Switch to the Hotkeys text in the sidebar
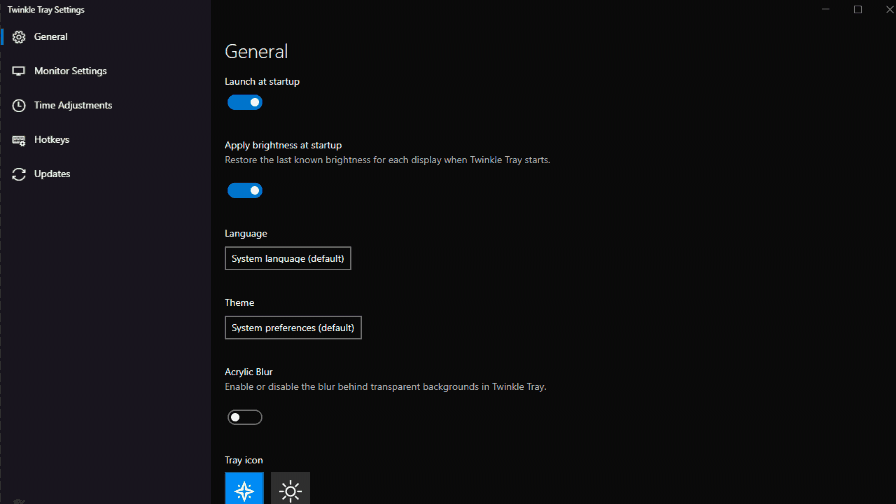The width and height of the screenshot is (896, 504). point(52,140)
